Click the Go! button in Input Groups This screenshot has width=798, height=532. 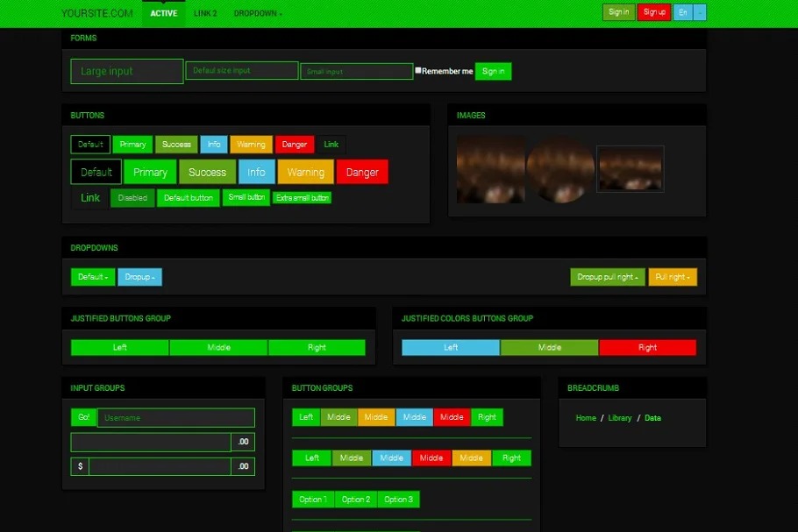coord(83,417)
